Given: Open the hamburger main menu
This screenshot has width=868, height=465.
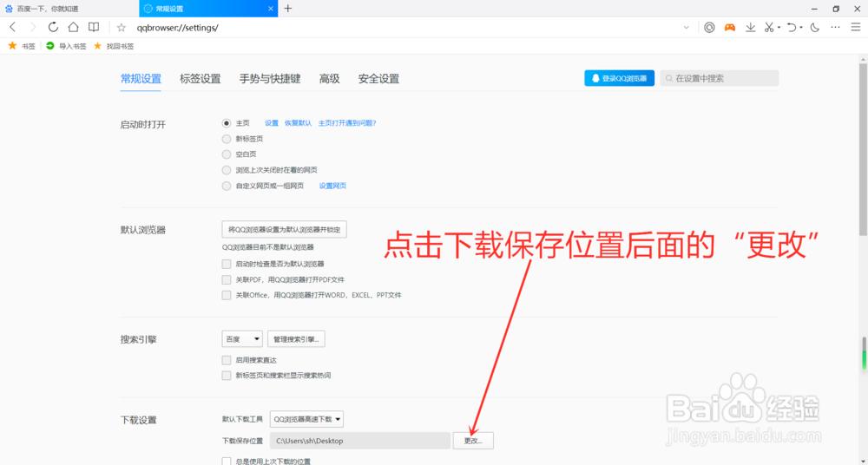Looking at the screenshot, I should 856,27.
